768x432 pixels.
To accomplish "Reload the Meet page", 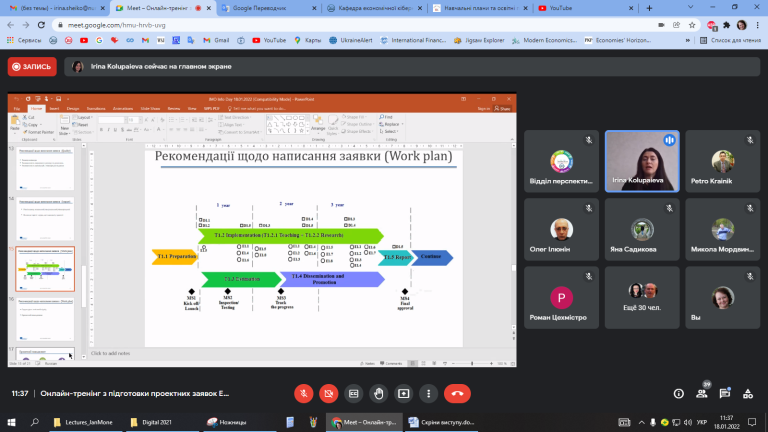I will click(x=41, y=25).
